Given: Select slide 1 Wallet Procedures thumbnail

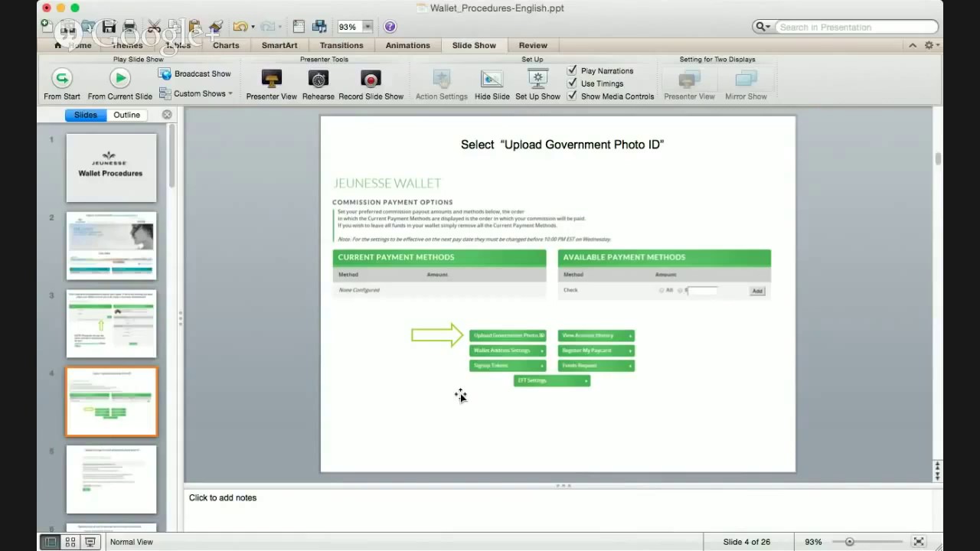Looking at the screenshot, I should [x=111, y=168].
